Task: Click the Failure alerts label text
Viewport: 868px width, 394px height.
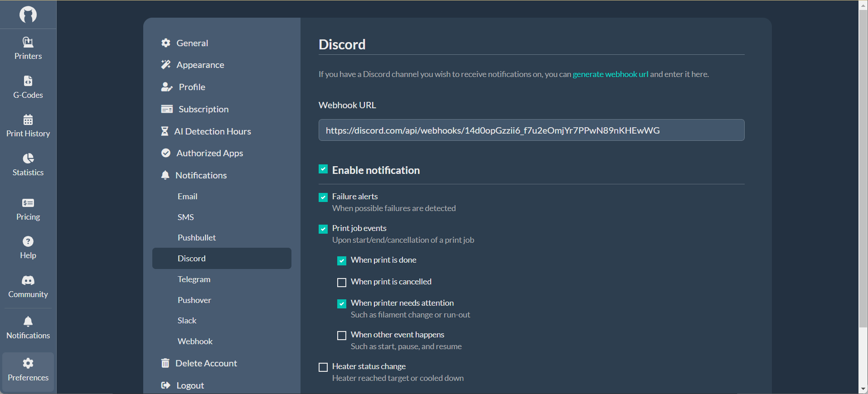Action: point(355,197)
